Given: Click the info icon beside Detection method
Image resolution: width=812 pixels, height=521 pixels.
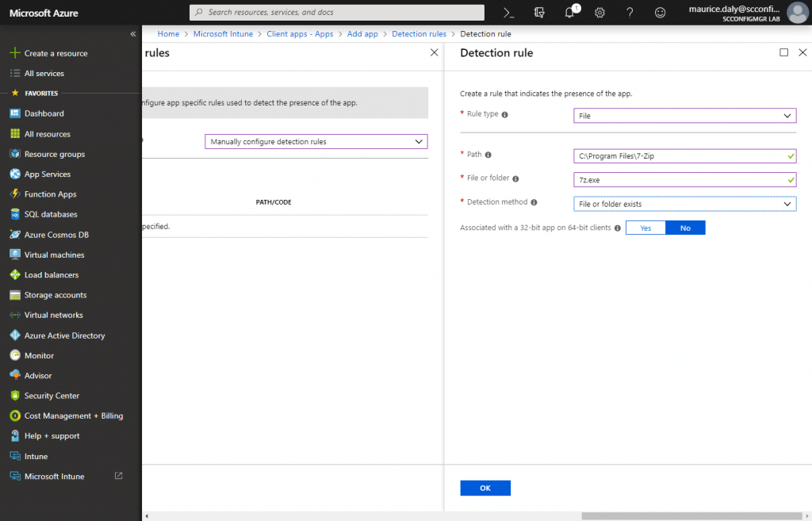Looking at the screenshot, I should click(x=534, y=202).
